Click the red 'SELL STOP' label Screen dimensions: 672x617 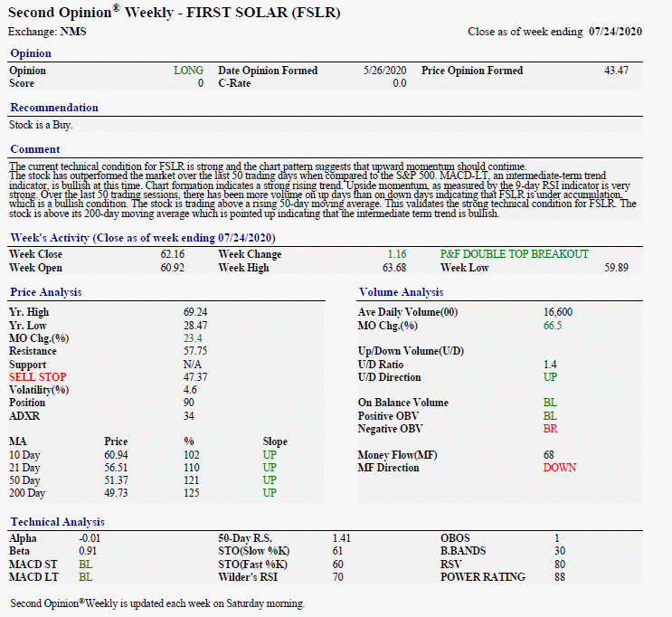(x=38, y=377)
